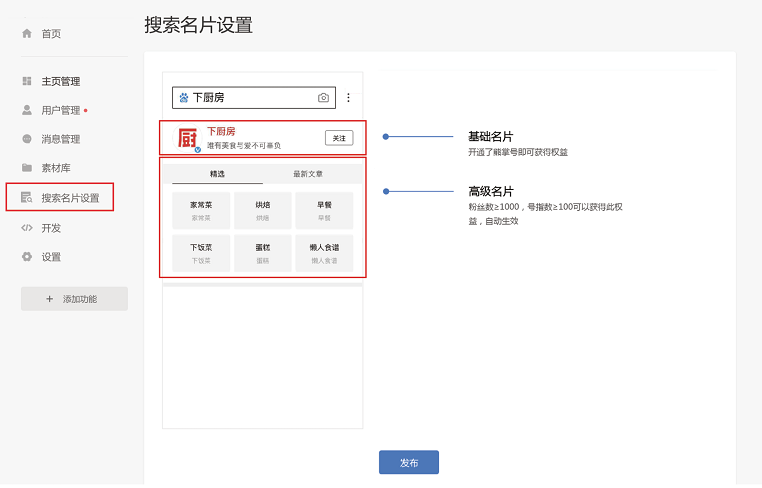Screen dimensions: 762x488
Task: Open 主页管理 via its grid icon
Action: point(27,81)
